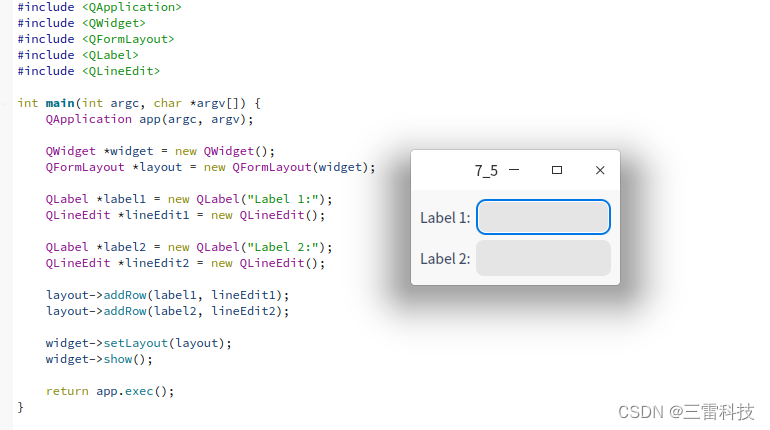Screen dimensions: 770x430
Task: Click the 'QLineEdit *lineEdit2' declaration line
Action: (x=186, y=263)
